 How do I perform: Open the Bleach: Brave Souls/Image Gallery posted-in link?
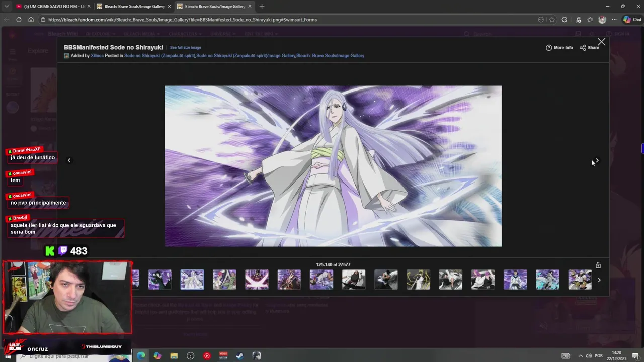click(331, 56)
